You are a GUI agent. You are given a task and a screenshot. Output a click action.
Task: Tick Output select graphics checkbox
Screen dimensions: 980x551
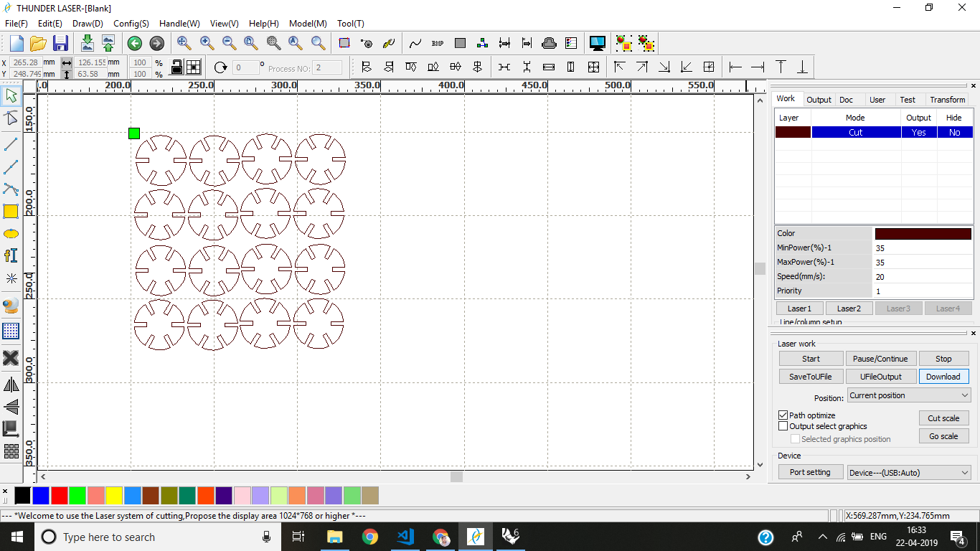[x=783, y=426]
